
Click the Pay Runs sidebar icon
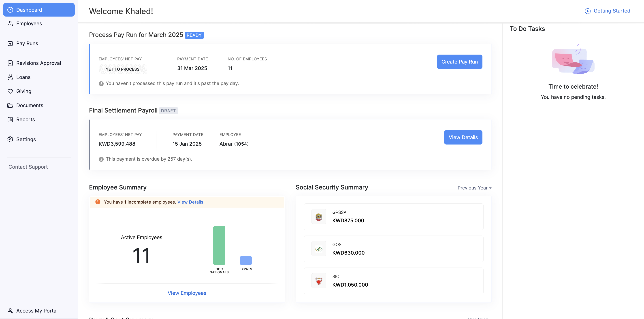pyautogui.click(x=10, y=43)
